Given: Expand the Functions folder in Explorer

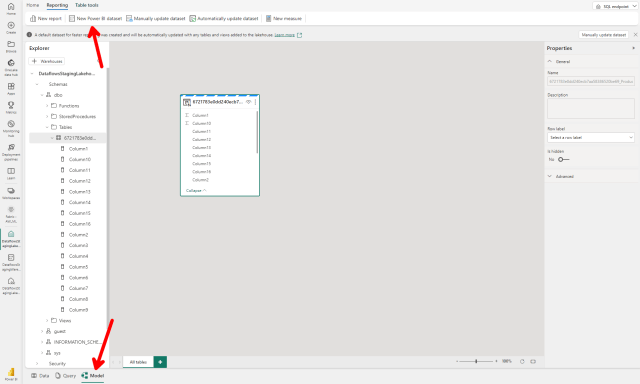Looking at the screenshot, I should click(47, 106).
